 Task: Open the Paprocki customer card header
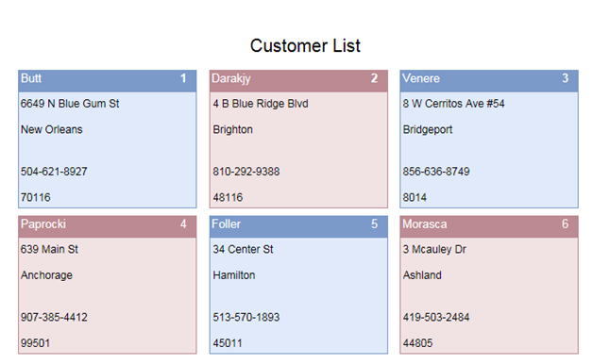pyautogui.click(x=108, y=226)
